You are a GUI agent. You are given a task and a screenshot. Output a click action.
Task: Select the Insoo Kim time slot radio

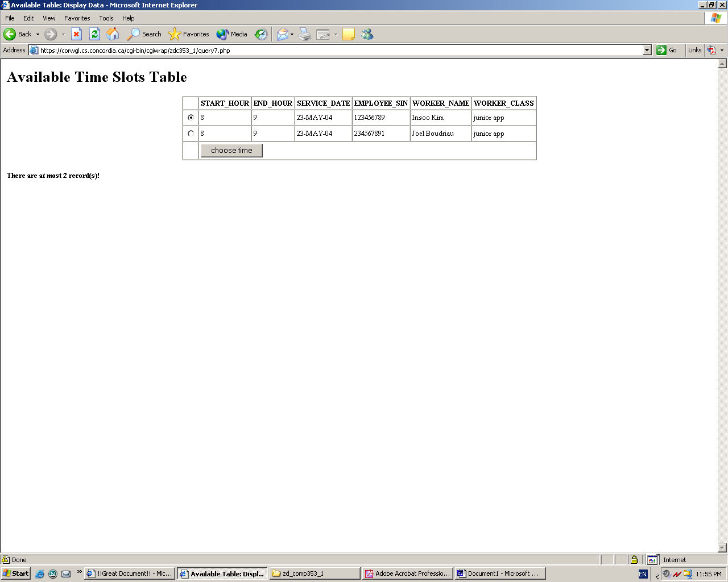[191, 118]
